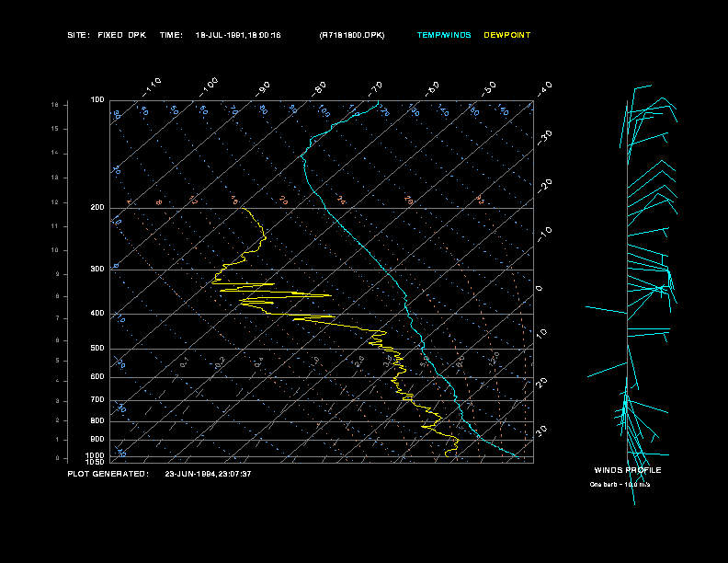
Task: Click the -70 isotherm label
Action: click(375, 88)
